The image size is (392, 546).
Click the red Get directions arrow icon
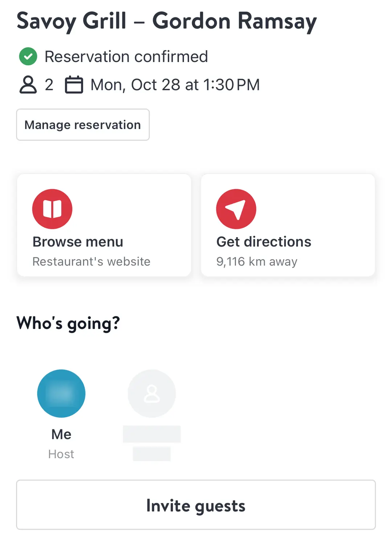(236, 209)
